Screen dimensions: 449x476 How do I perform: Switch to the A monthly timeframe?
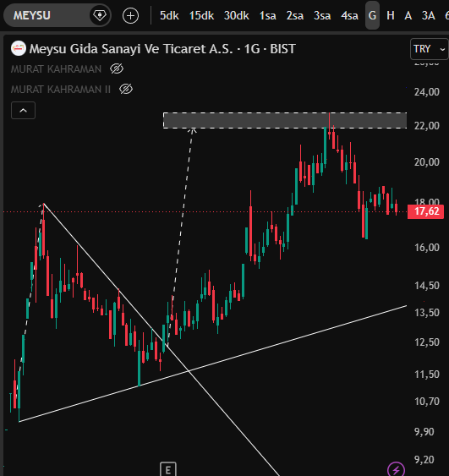point(408,15)
